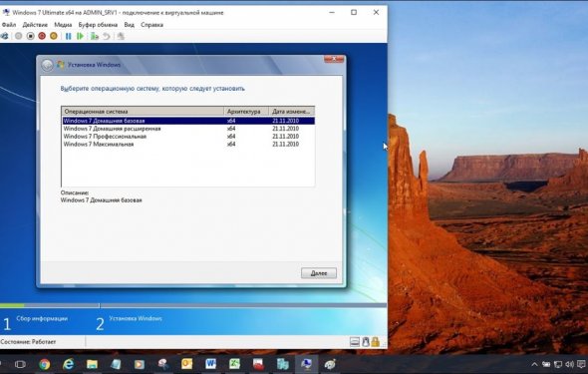Save VM state with the orange toolbar icon

(x=54, y=36)
